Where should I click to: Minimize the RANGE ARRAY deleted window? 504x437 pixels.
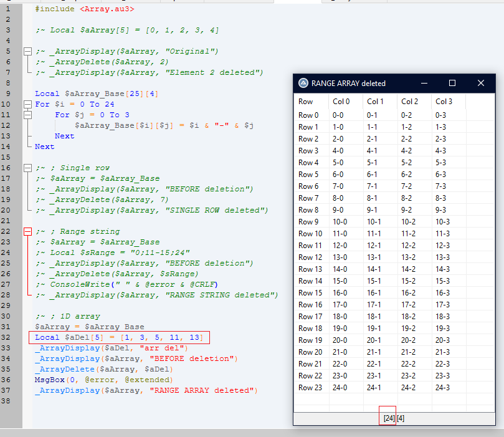click(x=424, y=84)
